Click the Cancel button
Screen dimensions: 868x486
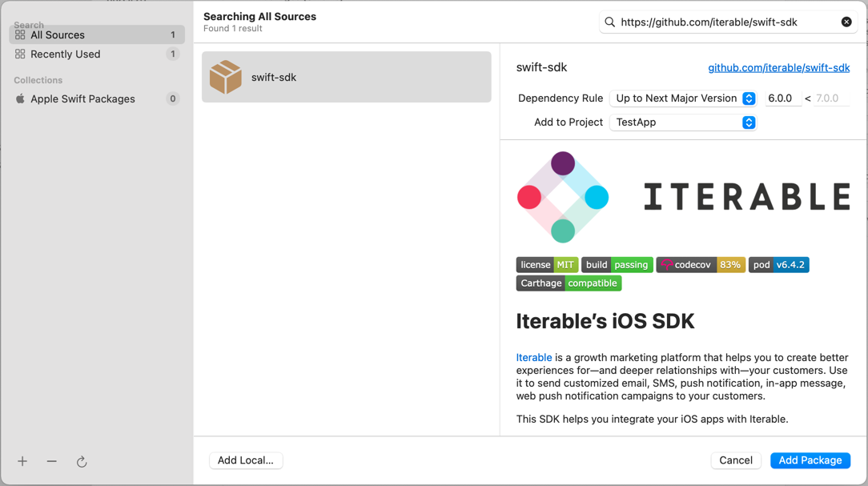click(x=736, y=460)
